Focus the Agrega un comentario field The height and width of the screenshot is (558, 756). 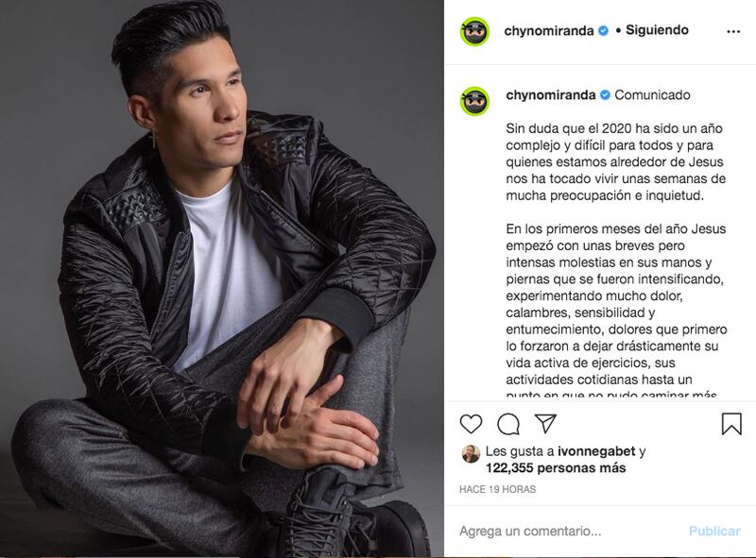tap(569, 531)
